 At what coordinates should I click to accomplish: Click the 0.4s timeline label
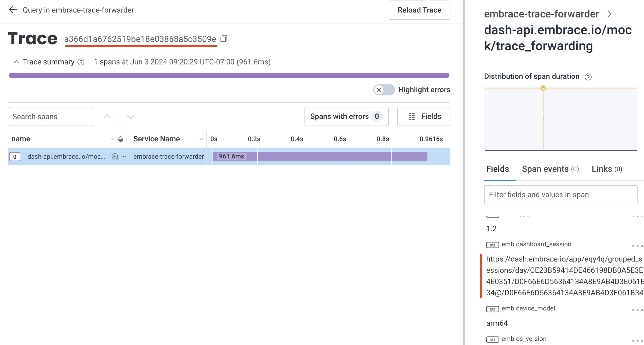point(297,139)
